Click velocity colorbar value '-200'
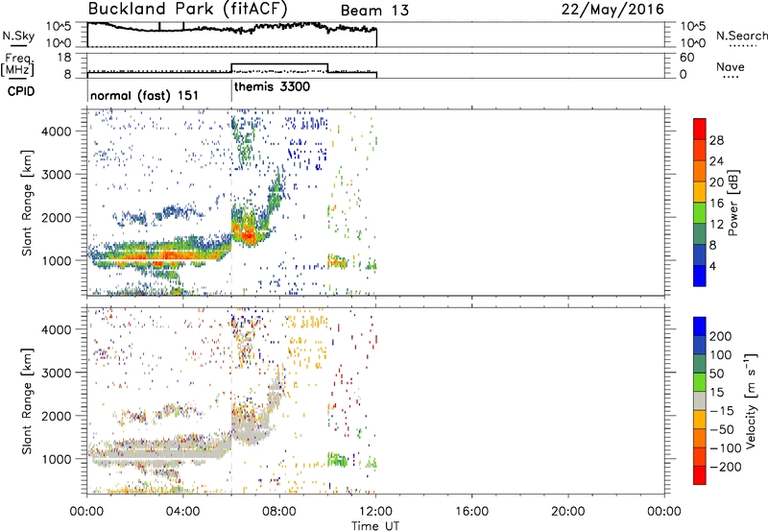Viewport: 768px width, 532px height. pos(726,467)
